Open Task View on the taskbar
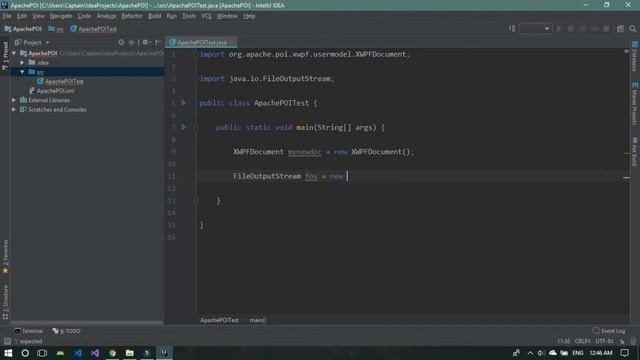 click(42, 353)
